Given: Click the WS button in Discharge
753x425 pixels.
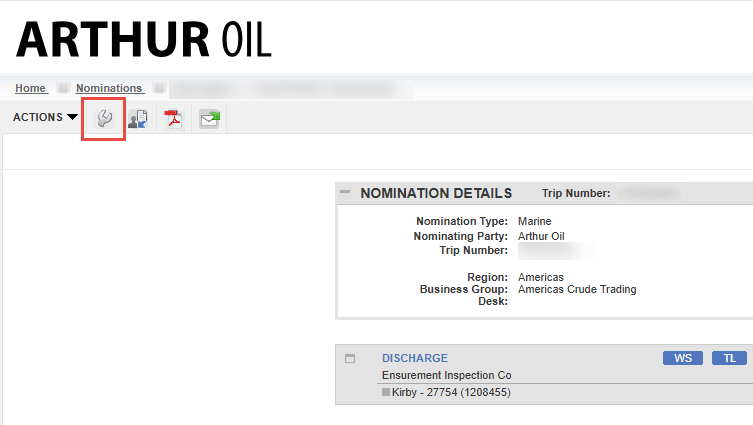Looking at the screenshot, I should tap(682, 358).
